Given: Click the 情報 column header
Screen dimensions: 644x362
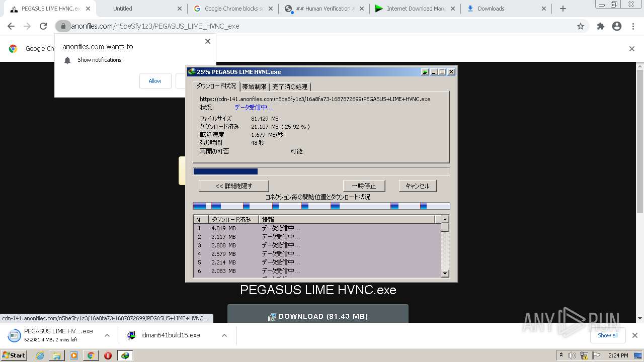Looking at the screenshot, I should 347,220.
